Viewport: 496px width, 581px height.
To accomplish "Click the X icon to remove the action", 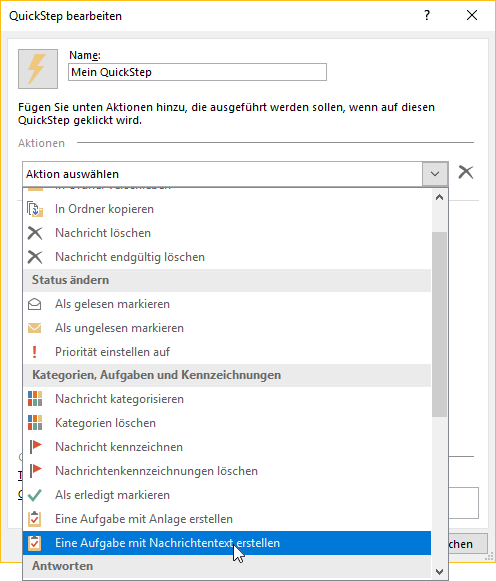I will [465, 172].
